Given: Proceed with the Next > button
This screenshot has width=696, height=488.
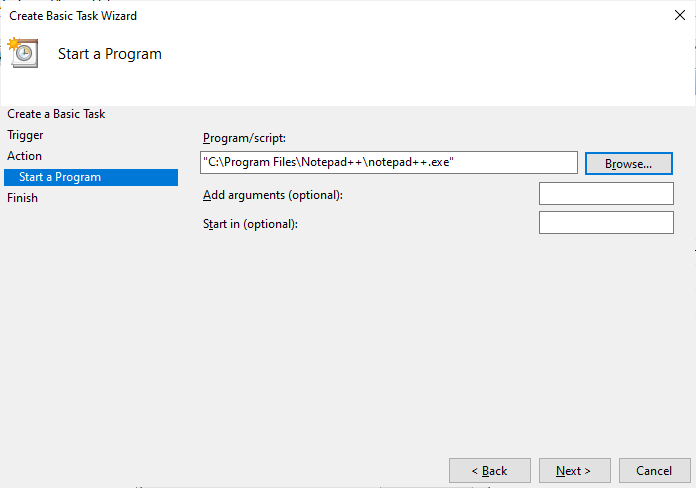Looking at the screenshot, I should 574,471.
